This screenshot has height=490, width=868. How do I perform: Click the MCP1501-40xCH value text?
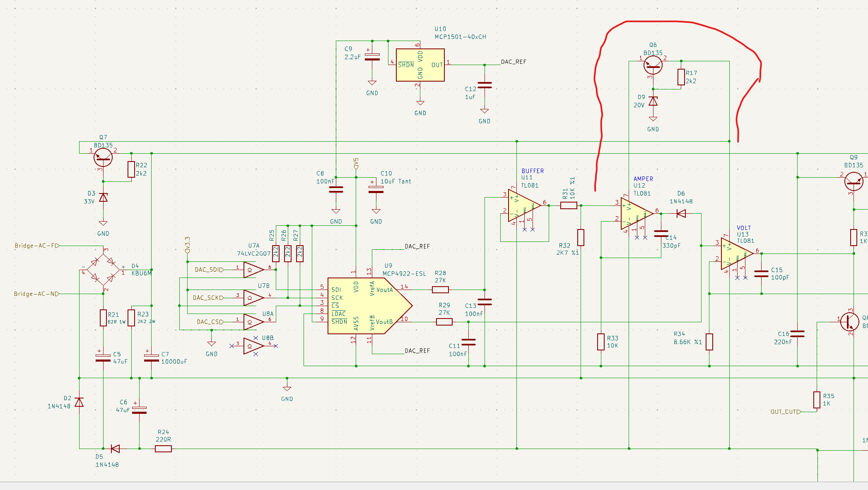coord(461,37)
